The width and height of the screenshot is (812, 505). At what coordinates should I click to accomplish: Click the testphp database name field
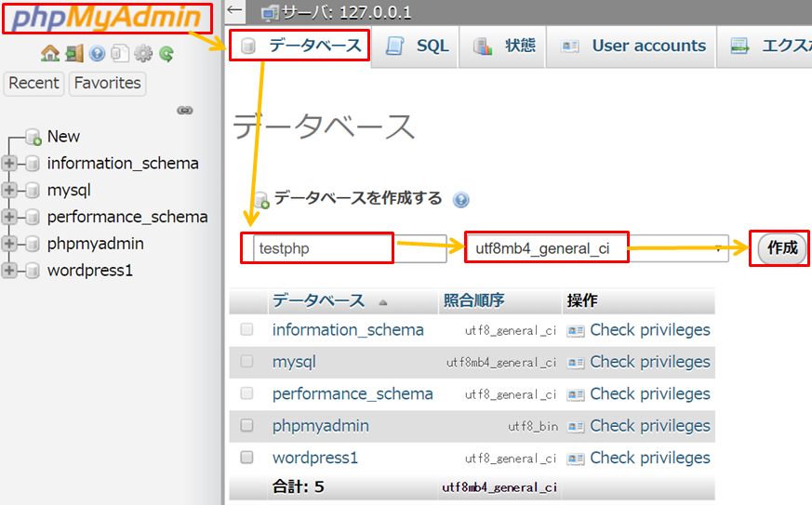point(321,248)
